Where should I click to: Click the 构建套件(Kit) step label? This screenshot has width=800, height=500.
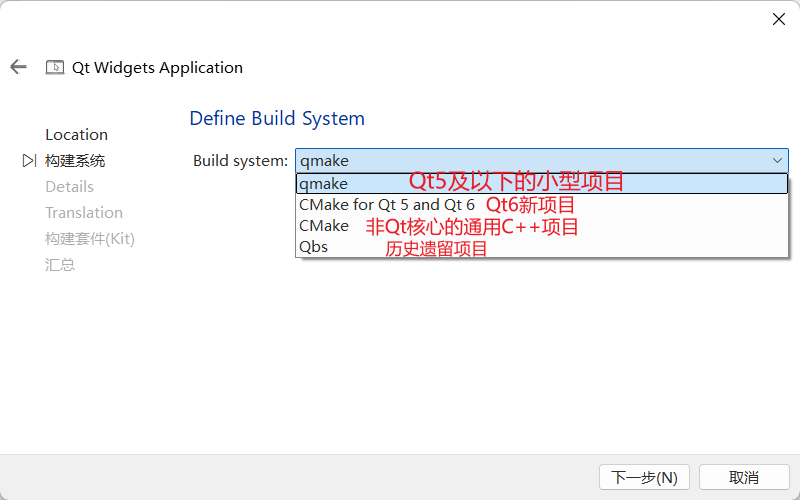[x=90, y=239]
